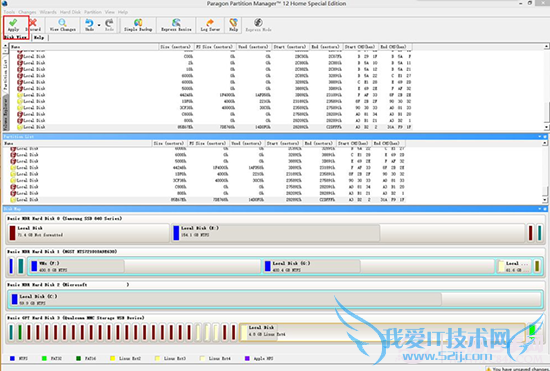This screenshot has height=371, width=550.
Task: Select last Local Disk row in Partition List panel
Action: coord(207,200)
